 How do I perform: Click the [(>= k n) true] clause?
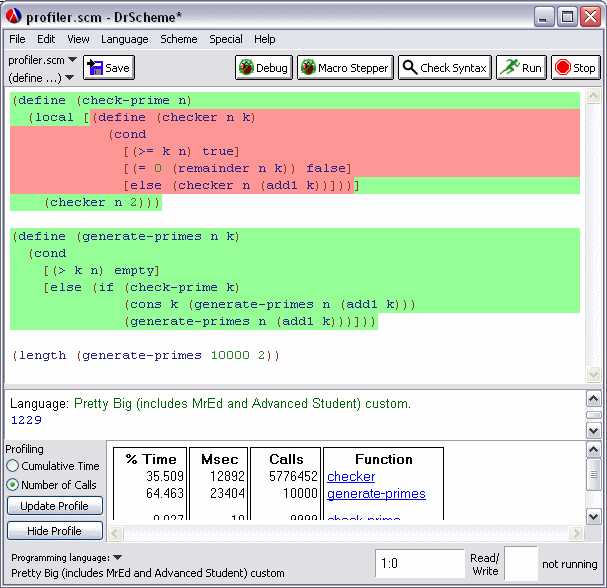tap(182, 151)
